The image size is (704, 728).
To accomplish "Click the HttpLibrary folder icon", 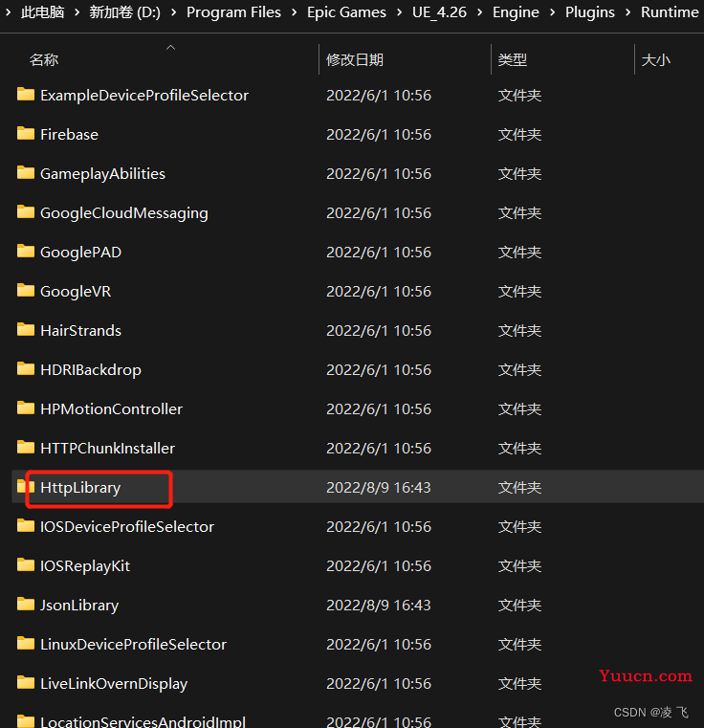I will click(26, 487).
